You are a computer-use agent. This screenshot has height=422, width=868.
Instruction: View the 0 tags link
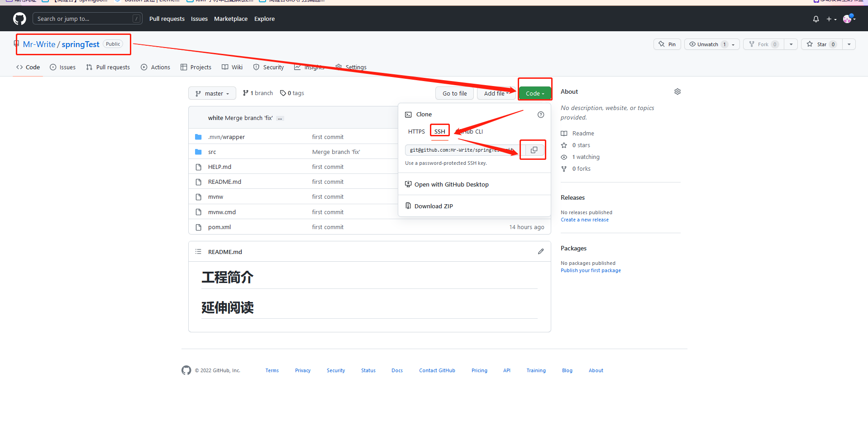[x=292, y=93]
